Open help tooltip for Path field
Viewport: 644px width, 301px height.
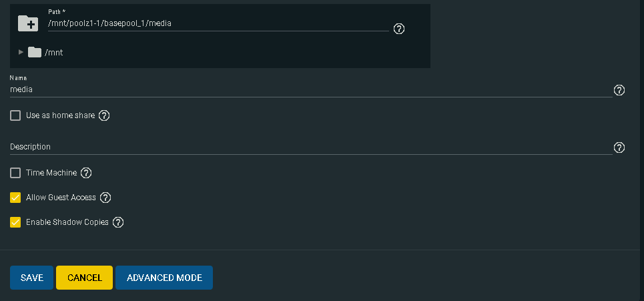pos(399,29)
